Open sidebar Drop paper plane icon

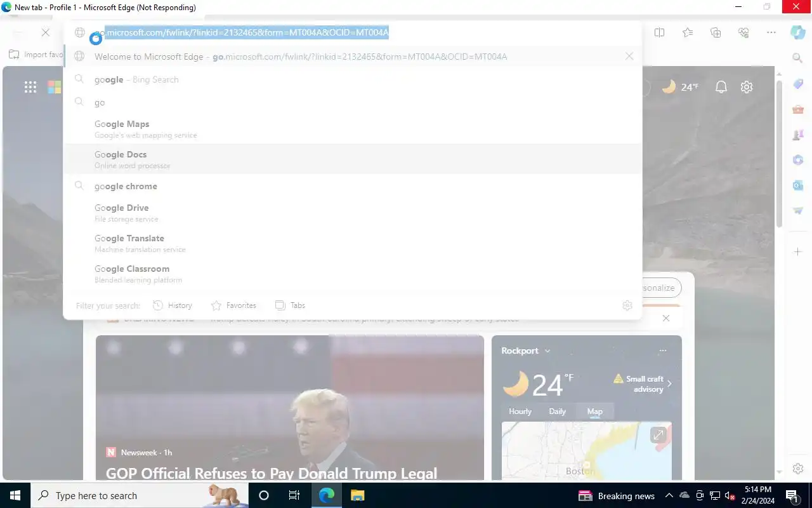pyautogui.click(x=798, y=211)
